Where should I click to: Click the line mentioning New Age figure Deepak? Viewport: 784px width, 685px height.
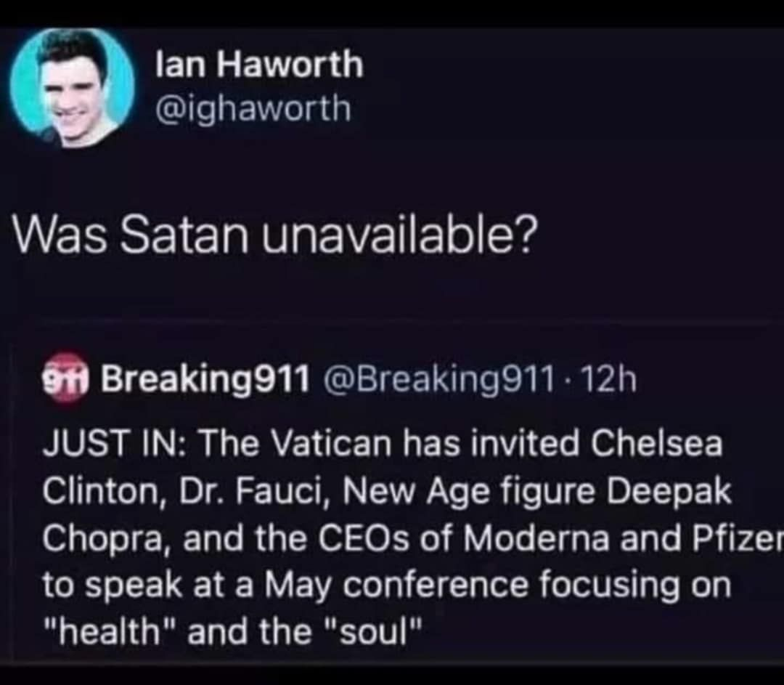pos(386,493)
